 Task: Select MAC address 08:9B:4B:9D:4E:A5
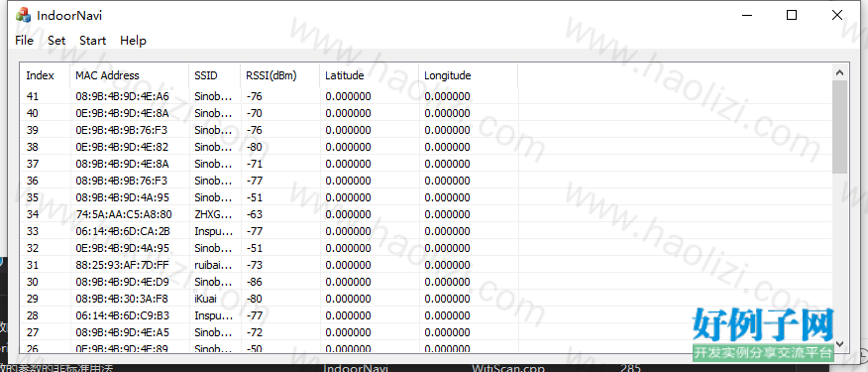click(122, 332)
